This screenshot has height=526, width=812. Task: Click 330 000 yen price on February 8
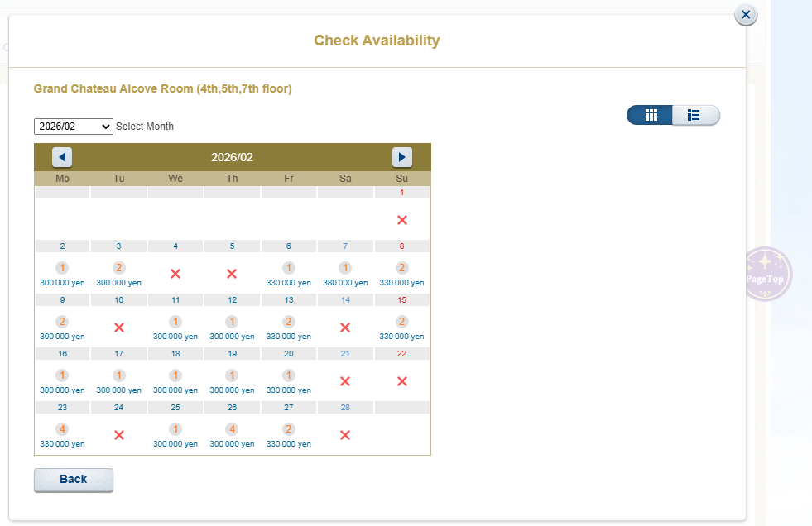pyautogui.click(x=401, y=283)
